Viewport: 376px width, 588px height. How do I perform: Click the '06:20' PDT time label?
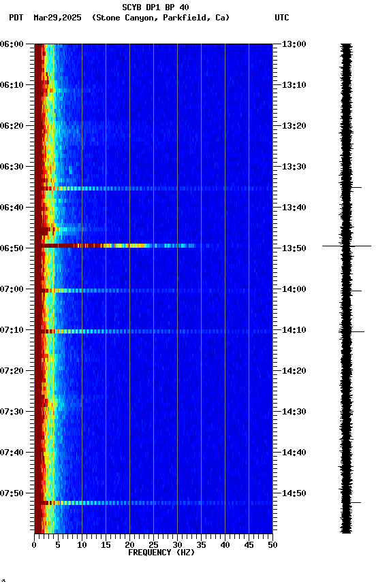tap(12, 126)
